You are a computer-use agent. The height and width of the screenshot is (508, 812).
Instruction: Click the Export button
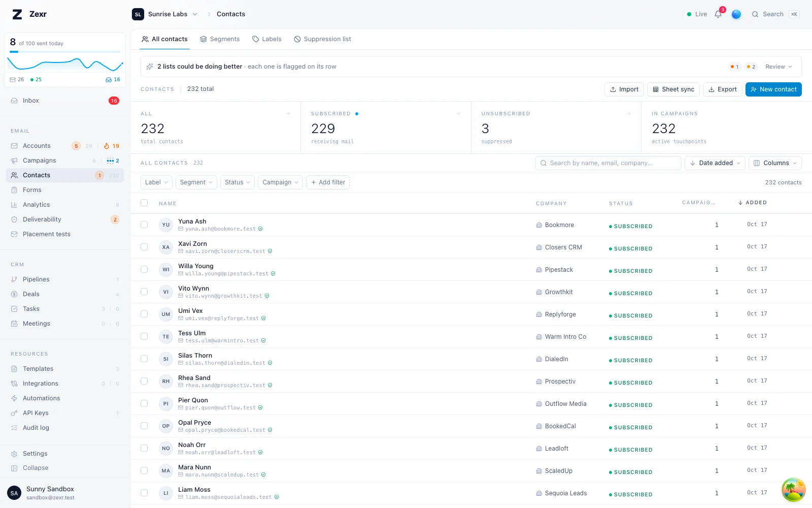tap(723, 89)
